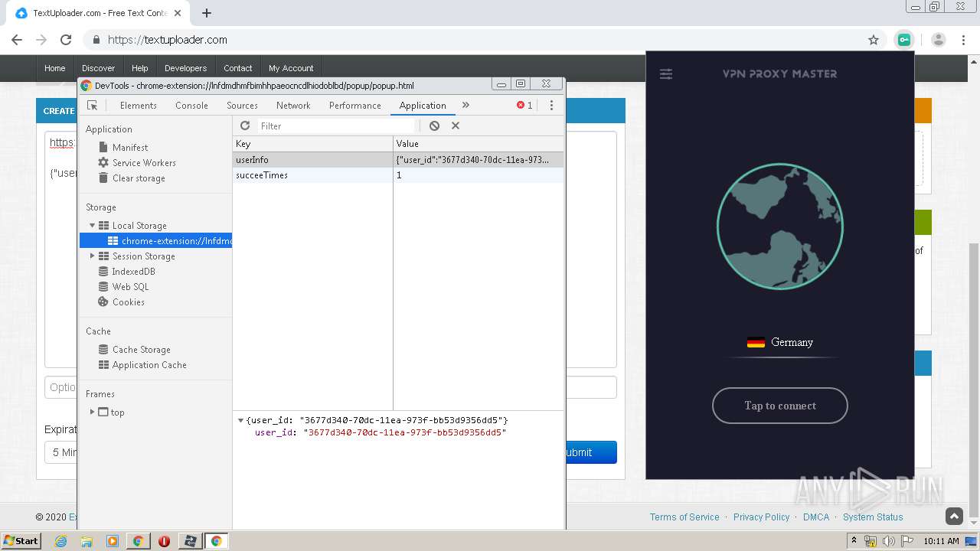Viewport: 980px width, 551px height.
Task: Click the Windows Start button
Action: [x=21, y=540]
